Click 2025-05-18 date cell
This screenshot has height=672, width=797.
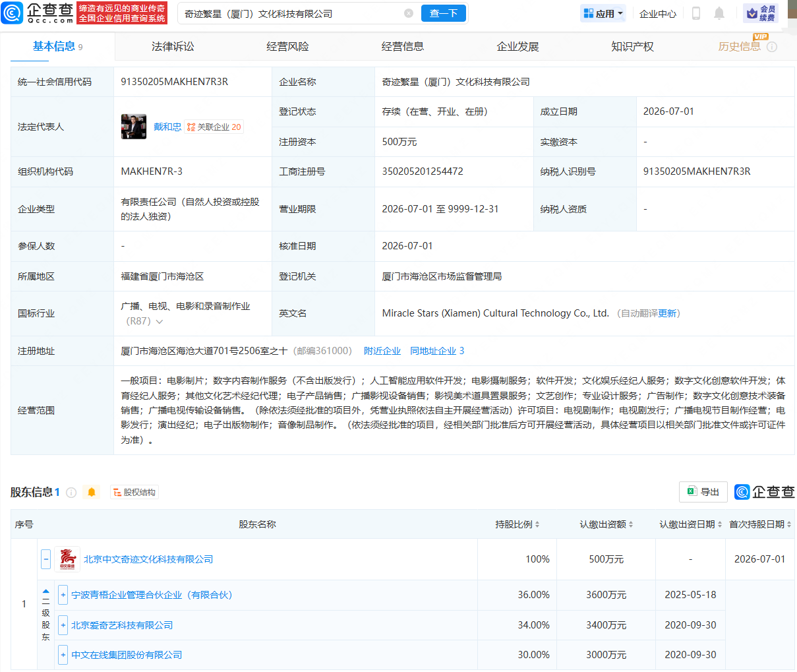(690, 595)
